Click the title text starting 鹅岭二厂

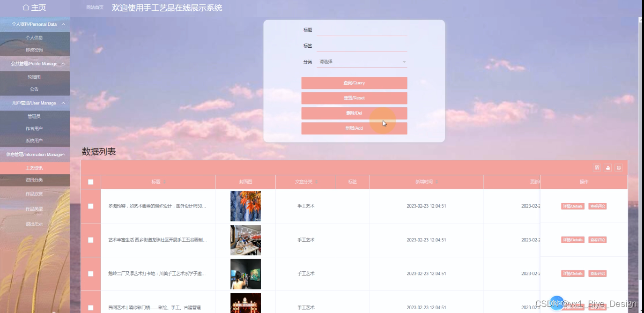[157, 274]
